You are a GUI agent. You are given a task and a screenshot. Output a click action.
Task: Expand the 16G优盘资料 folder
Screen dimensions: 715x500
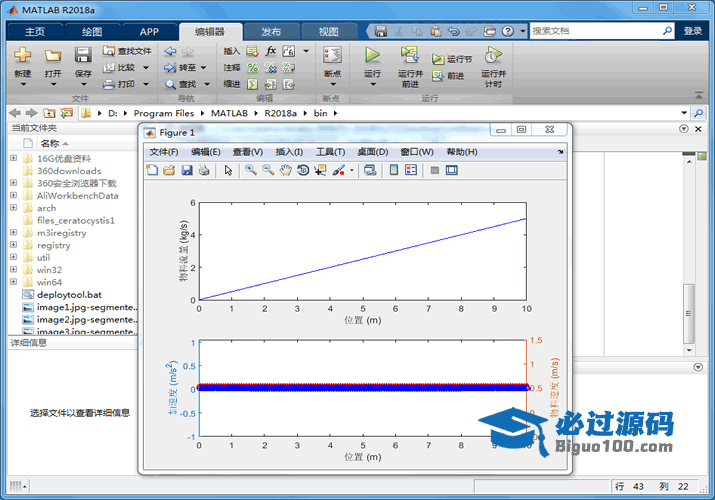[x=13, y=158]
